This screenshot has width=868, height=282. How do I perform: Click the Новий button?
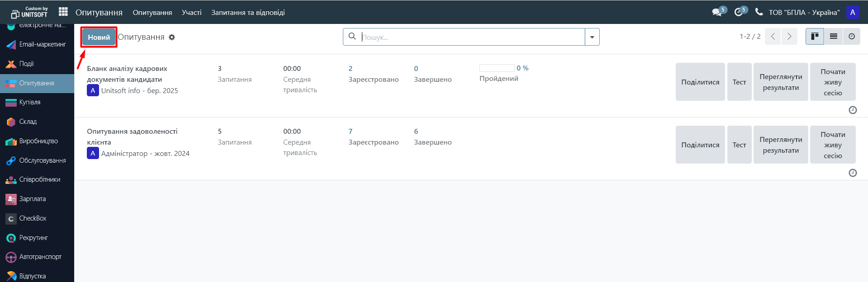pos(99,37)
